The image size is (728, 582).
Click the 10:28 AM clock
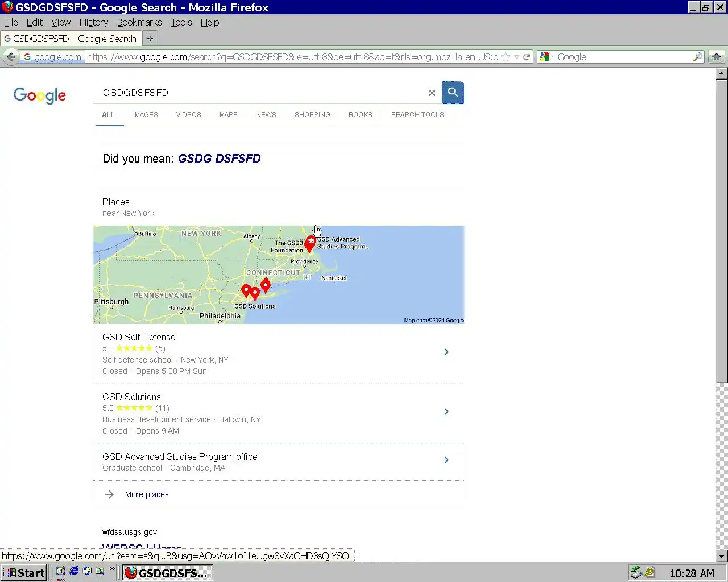(x=692, y=573)
